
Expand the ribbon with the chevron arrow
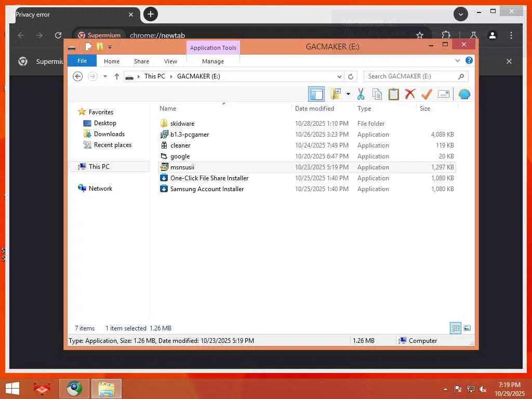(457, 60)
